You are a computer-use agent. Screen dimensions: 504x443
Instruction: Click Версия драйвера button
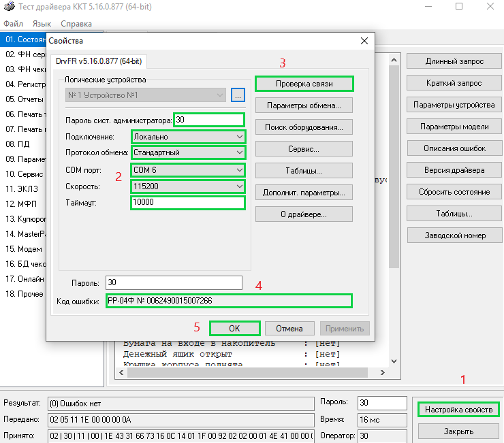click(454, 170)
